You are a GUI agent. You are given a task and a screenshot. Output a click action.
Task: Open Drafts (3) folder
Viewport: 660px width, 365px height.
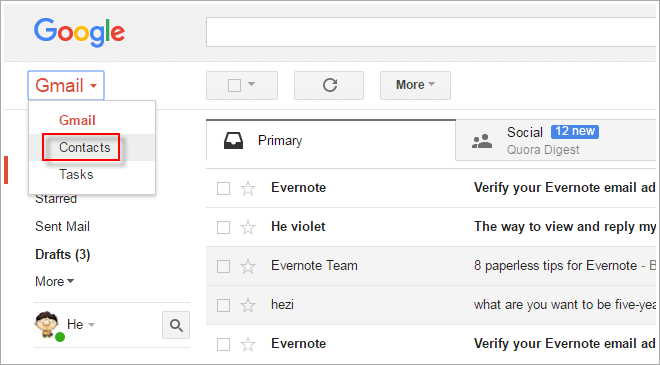pos(63,254)
